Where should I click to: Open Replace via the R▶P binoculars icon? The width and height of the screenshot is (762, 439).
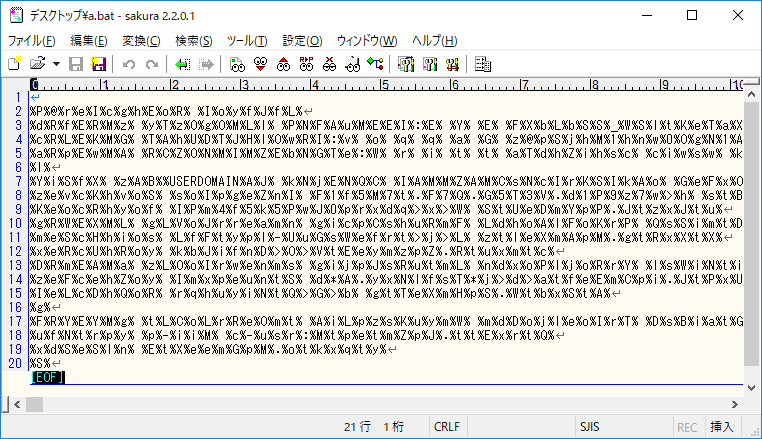tap(306, 64)
